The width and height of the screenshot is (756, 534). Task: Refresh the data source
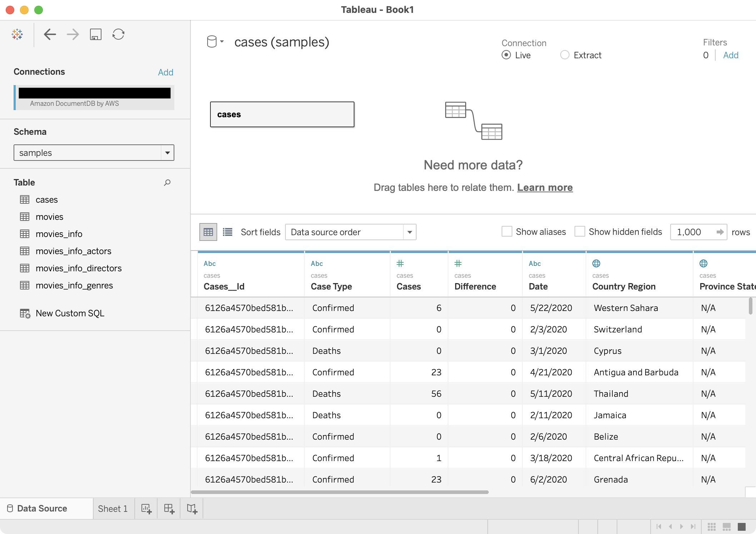(x=118, y=34)
